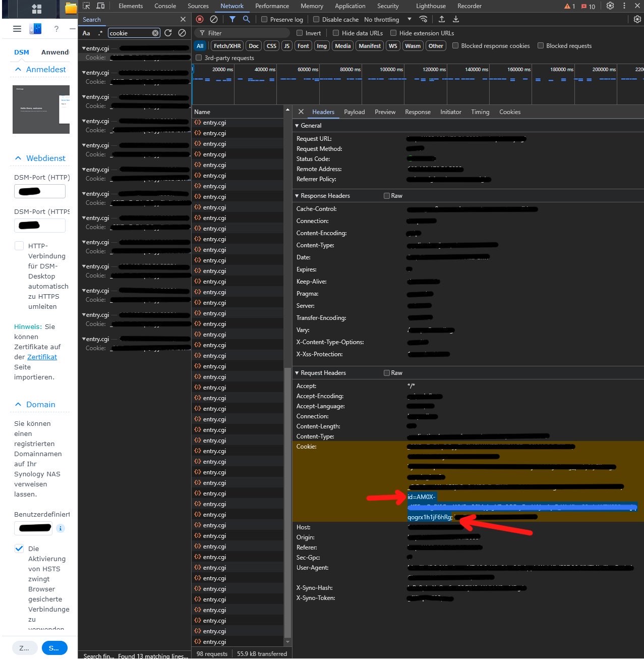644x659 pixels.
Task: Toggle the network filter funnel icon
Action: click(232, 19)
